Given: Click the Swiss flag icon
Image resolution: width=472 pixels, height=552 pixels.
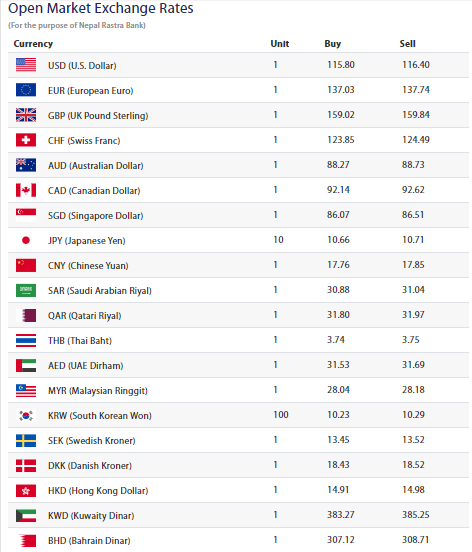Looking at the screenshot, I should tap(26, 140).
